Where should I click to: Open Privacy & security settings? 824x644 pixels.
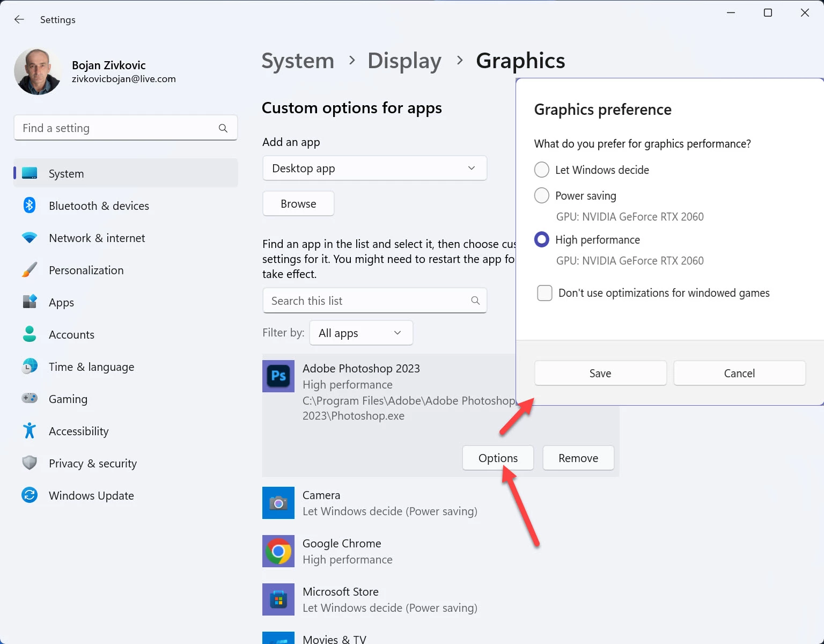click(x=126, y=463)
